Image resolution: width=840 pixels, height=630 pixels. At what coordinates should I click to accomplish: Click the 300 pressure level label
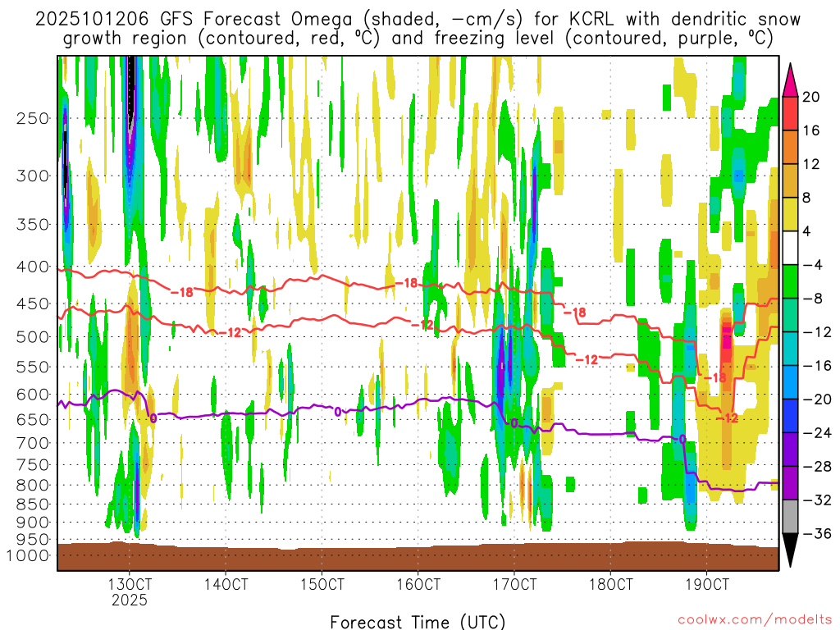click(x=33, y=176)
